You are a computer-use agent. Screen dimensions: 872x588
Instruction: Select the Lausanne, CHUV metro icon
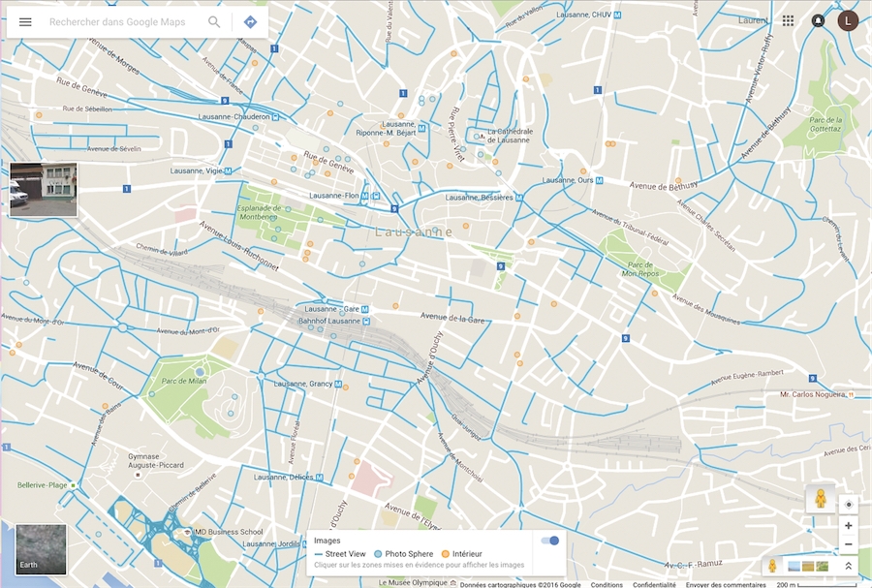coord(617,15)
